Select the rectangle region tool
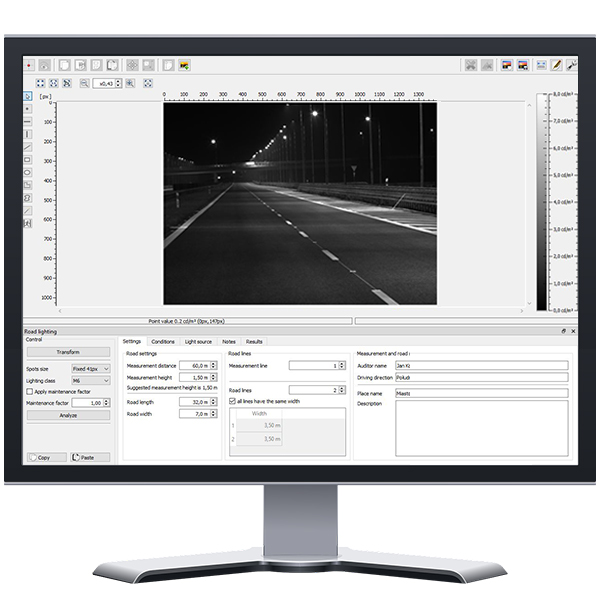This screenshot has height=600, width=600. [x=27, y=159]
